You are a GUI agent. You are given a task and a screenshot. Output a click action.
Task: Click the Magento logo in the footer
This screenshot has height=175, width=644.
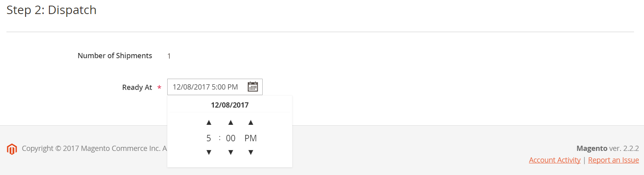(12, 149)
